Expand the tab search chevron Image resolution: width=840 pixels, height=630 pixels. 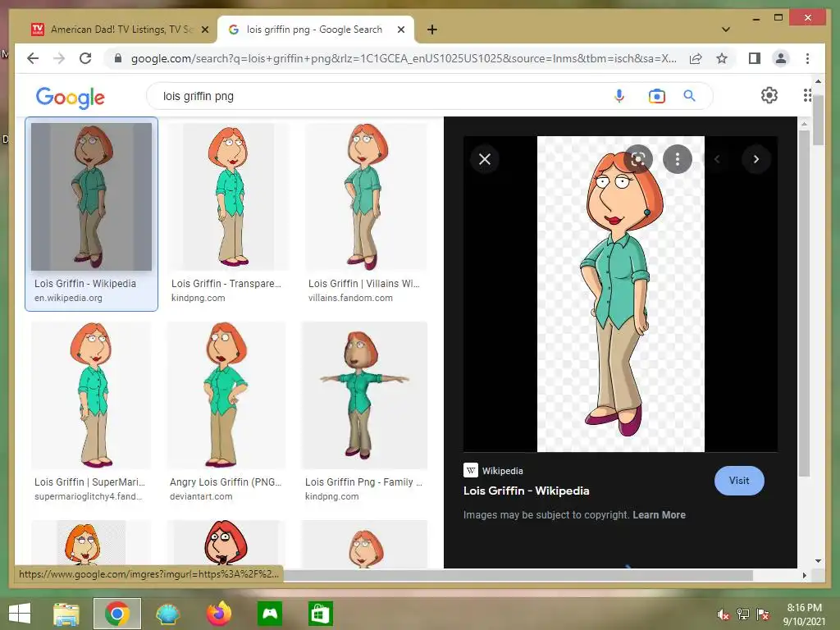(x=726, y=30)
